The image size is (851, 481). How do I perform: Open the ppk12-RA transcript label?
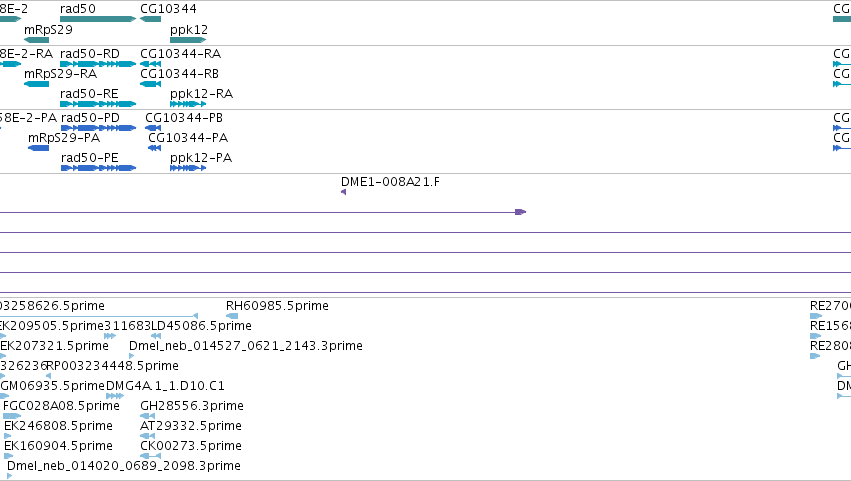pyautogui.click(x=201, y=94)
